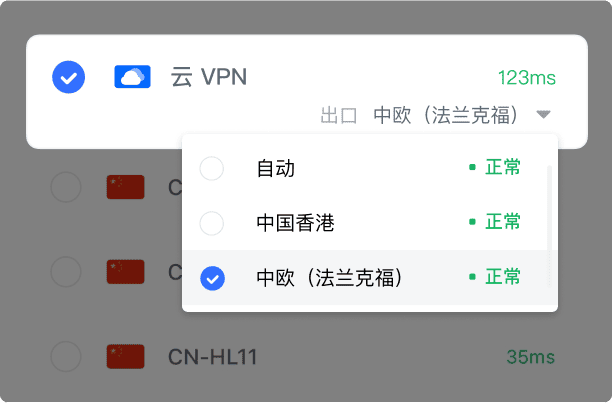
Task: Click the 35ms latency of CN-HL11
Action: 530,357
